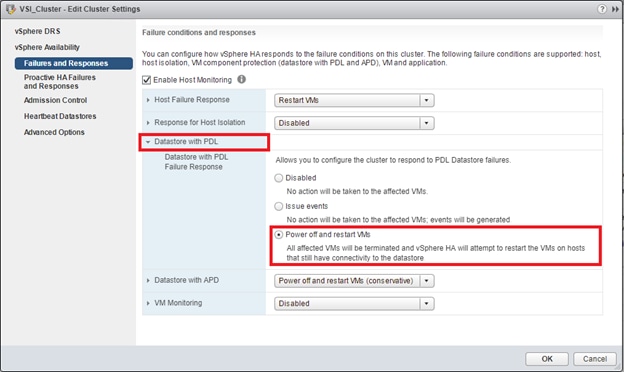Click the info icon beside Enable Host Monitoring

pos(242,79)
